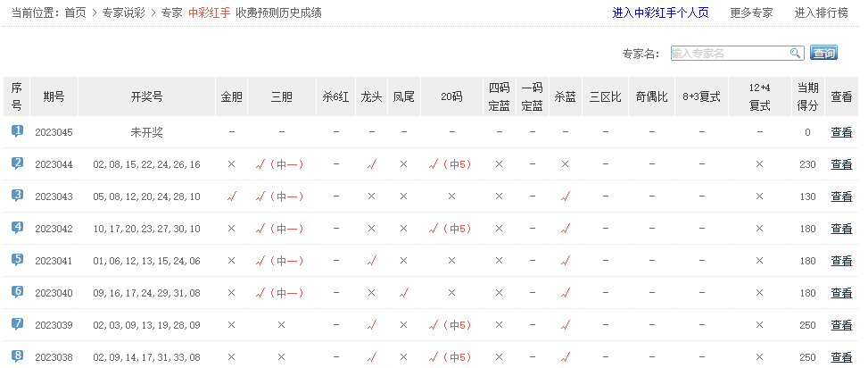Click the rank 3 badge icon
Screen dimensions: 868x368
(x=17, y=196)
